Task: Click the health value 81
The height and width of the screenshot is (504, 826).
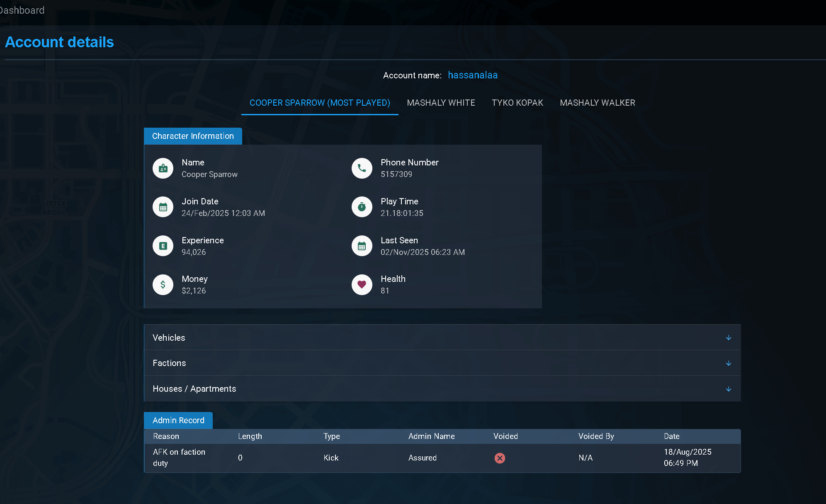Action: pos(385,291)
